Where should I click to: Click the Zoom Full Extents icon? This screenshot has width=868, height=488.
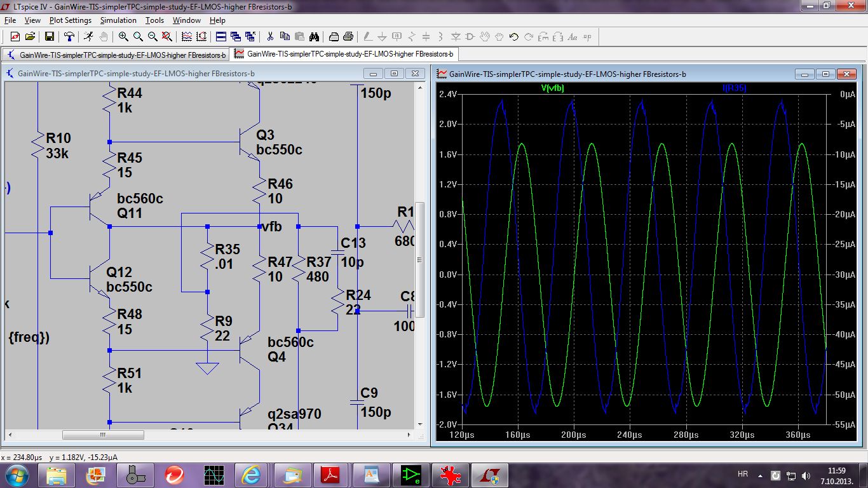(166, 37)
